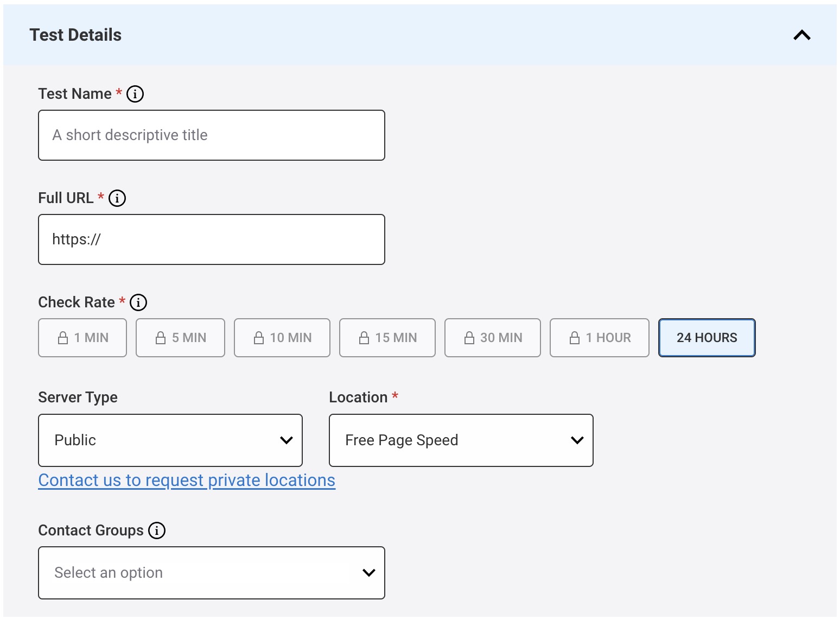Click Contact us to request private locations
840x619 pixels.
186,480
